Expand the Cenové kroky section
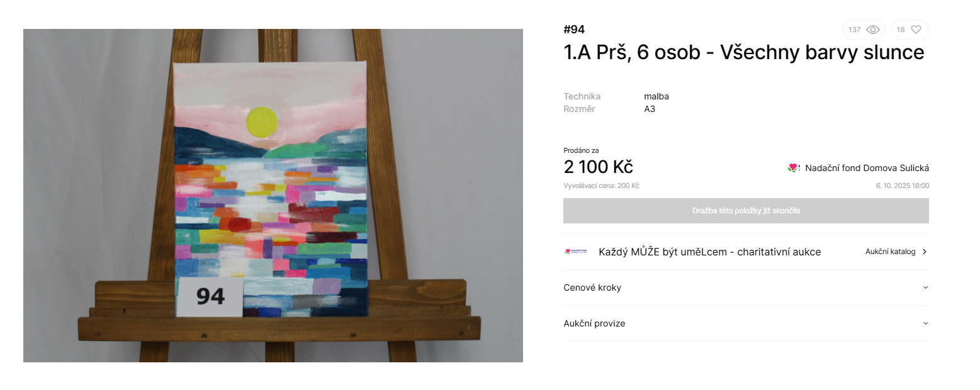This screenshot has width=980, height=390. click(746, 287)
